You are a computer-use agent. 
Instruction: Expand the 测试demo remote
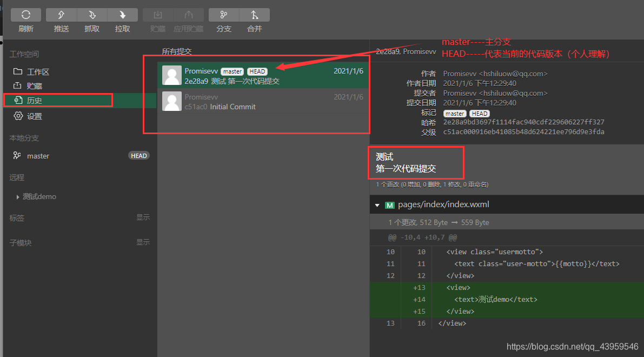(18, 197)
